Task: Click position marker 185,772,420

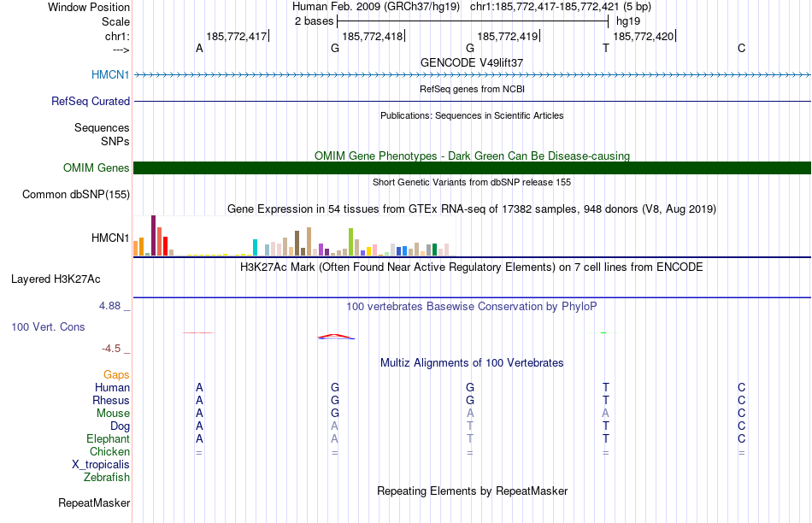Action: (644, 36)
